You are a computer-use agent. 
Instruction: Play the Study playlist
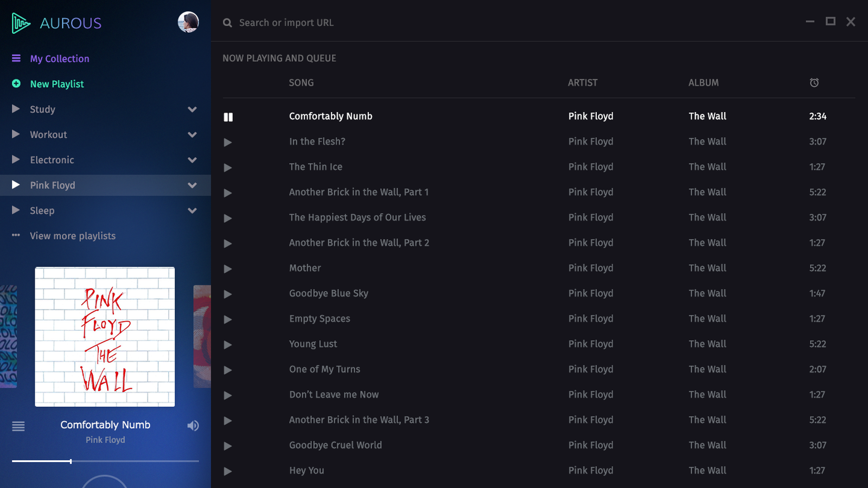tap(16, 109)
